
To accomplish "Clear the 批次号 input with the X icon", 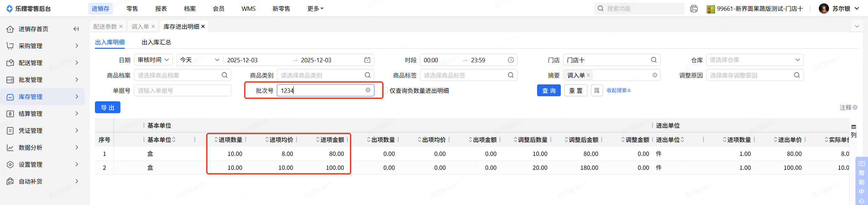I will (x=368, y=90).
